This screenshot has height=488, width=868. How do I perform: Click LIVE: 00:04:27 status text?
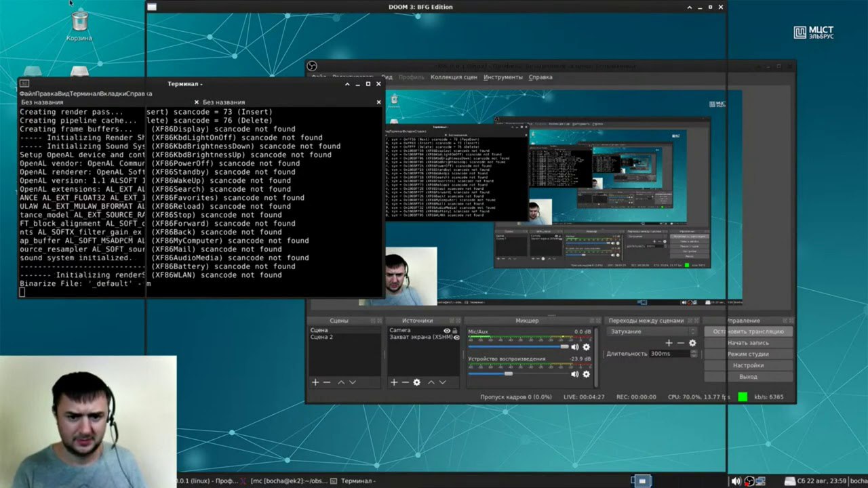tap(584, 397)
